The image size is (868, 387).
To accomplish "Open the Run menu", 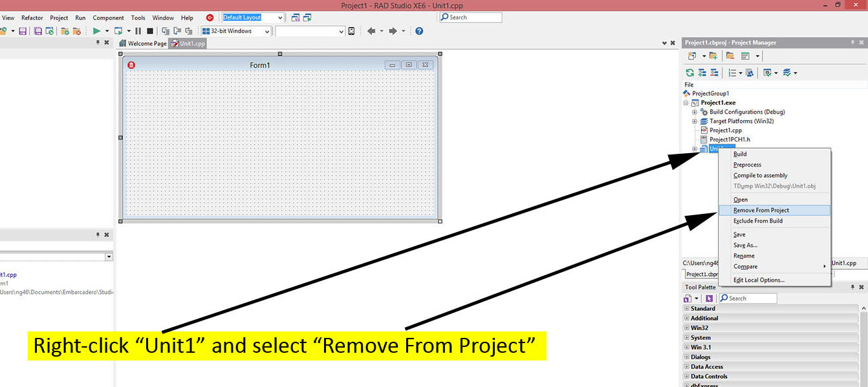I will (80, 18).
